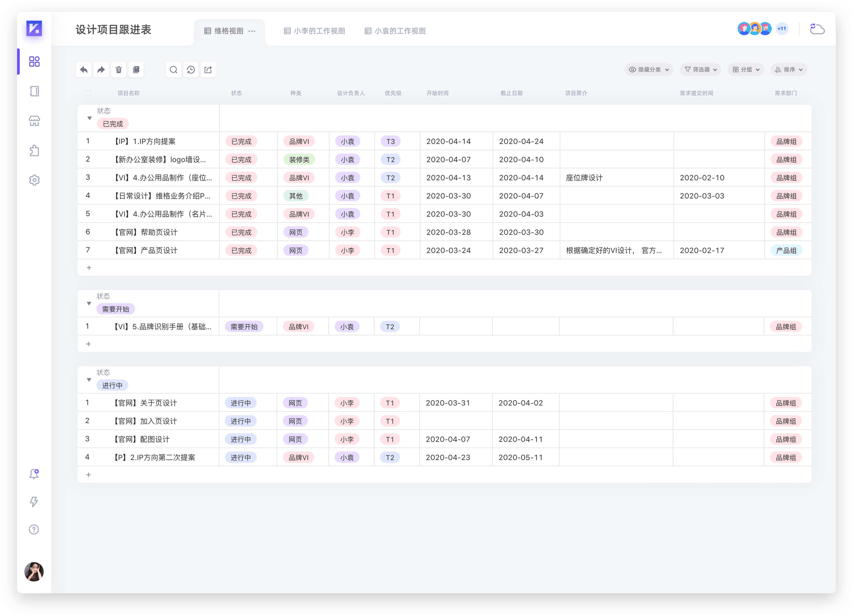The height and width of the screenshot is (616, 853).
Task: Open the search magnifier tool
Action: (x=173, y=70)
